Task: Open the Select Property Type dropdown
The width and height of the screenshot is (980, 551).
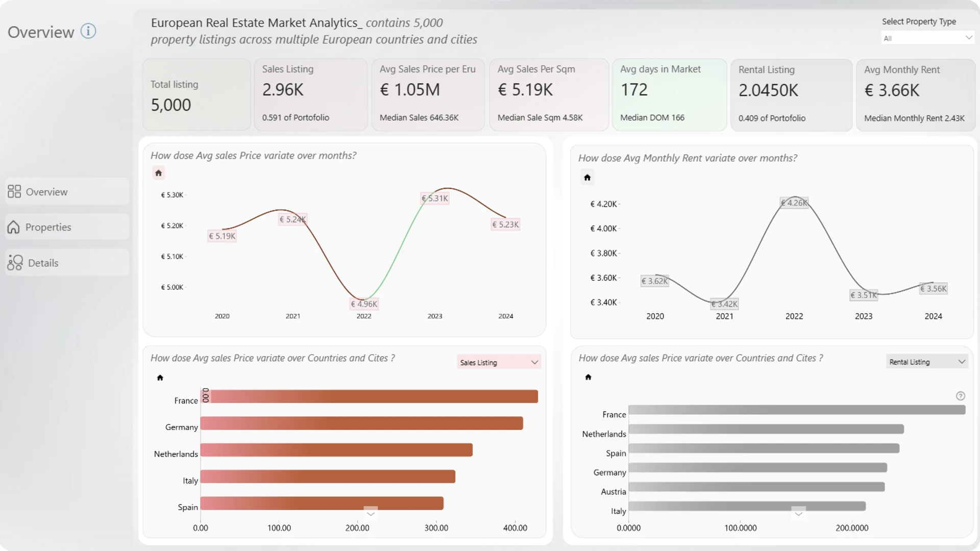Action: [x=927, y=38]
